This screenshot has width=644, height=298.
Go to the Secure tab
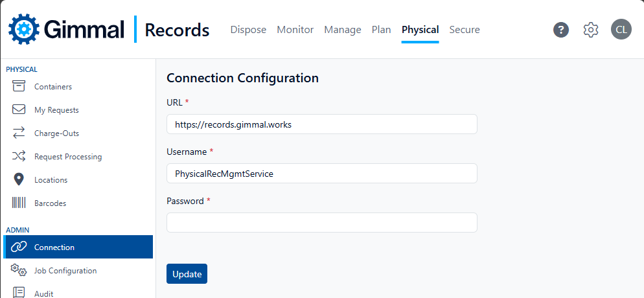click(x=464, y=30)
